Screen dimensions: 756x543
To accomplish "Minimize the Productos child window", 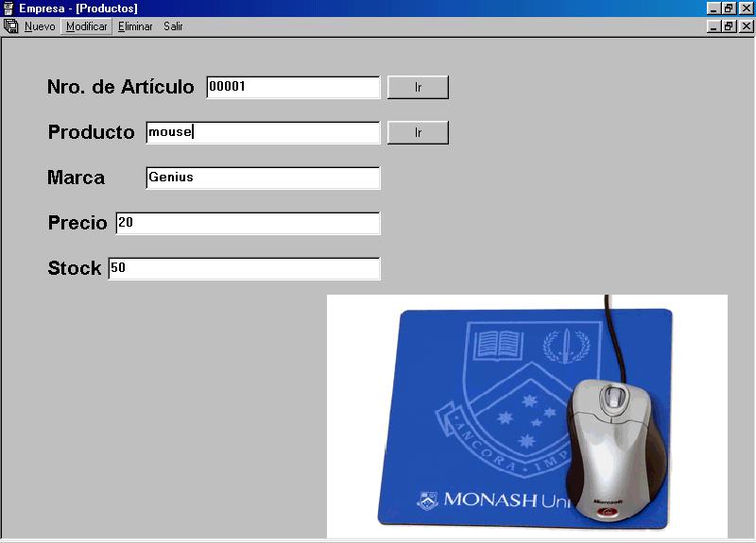I will pos(713,26).
